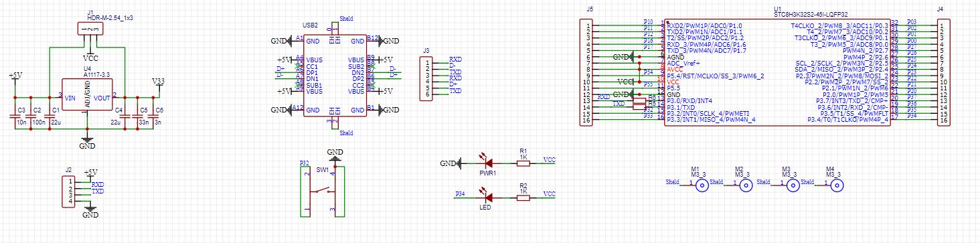Screen dimensions: 980x243
Task: Click U1 pin P3.3/INT1/MISO_4/PWM4N_4 text
Action: click(x=712, y=119)
